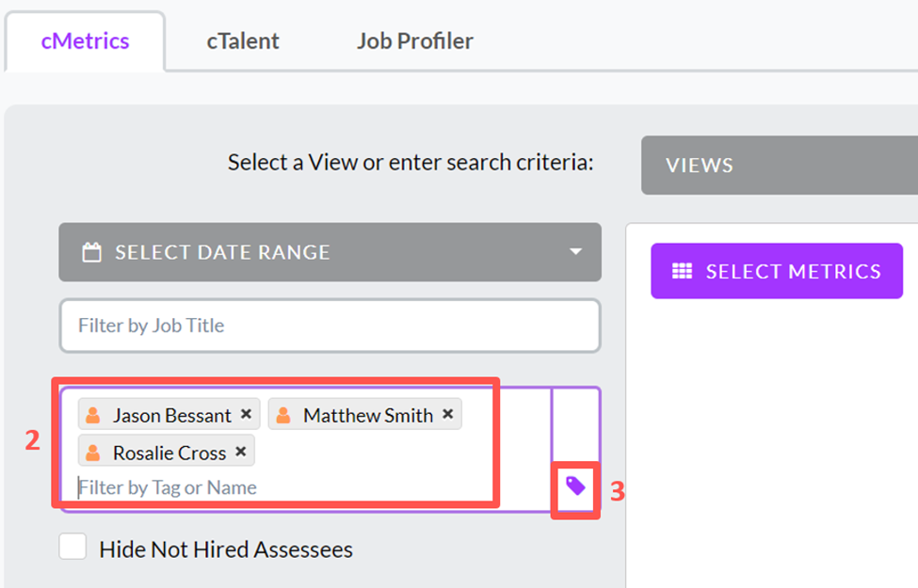This screenshot has height=588, width=918.
Task: Click the person icon beside Jason Bessant
Action: (93, 415)
